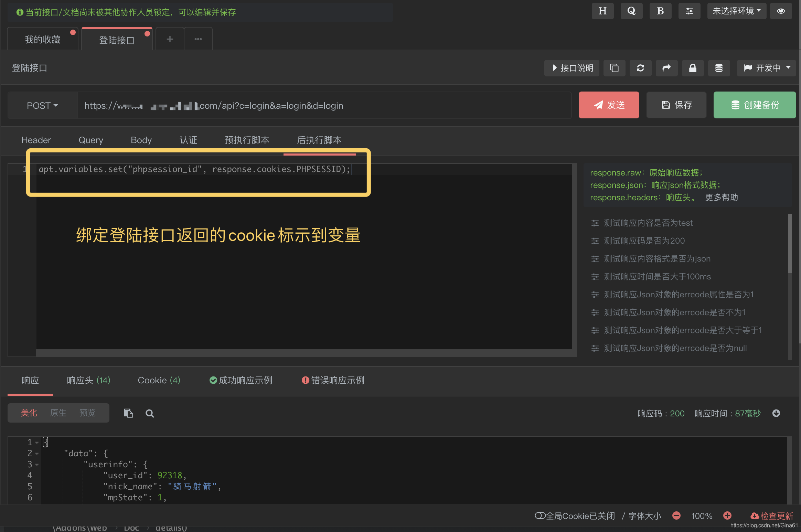Open the H history icon

(x=602, y=11)
